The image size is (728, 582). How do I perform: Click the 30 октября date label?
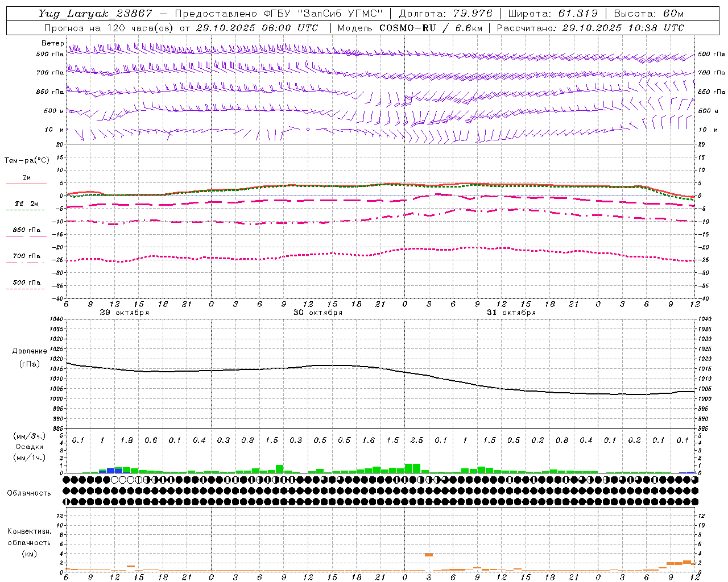[318, 313]
